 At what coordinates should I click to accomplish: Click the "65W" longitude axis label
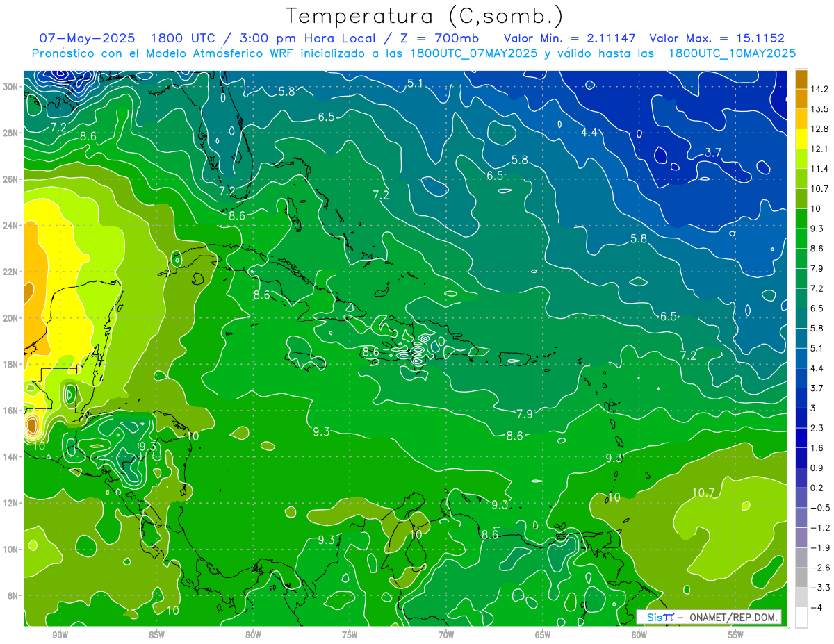543,635
